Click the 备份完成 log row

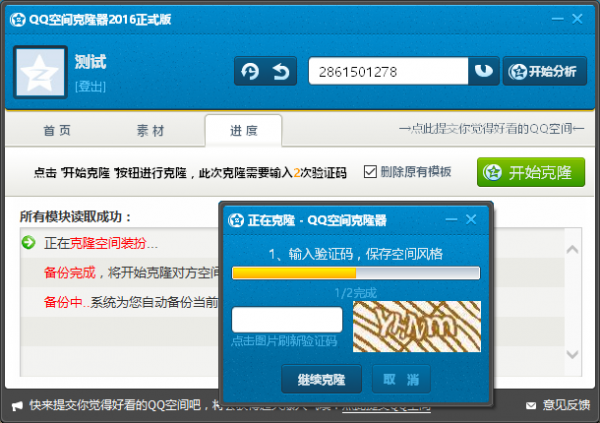tap(120, 273)
